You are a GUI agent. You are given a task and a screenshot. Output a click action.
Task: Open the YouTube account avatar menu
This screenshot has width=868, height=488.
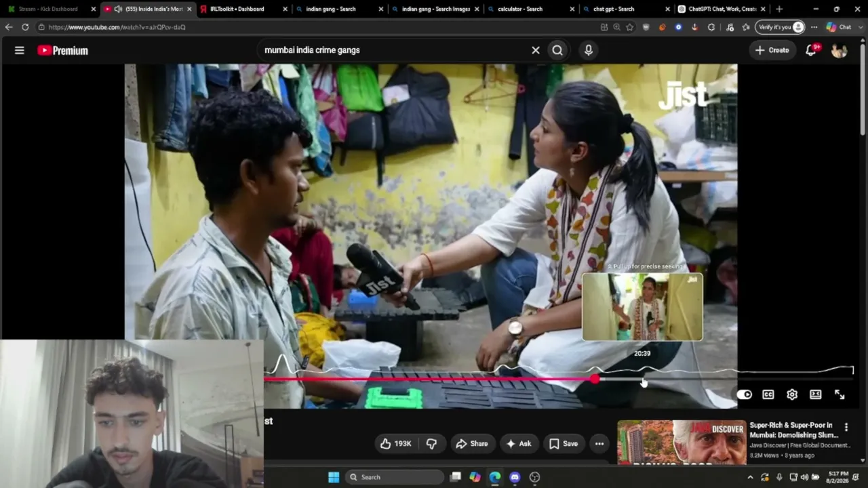[839, 50]
